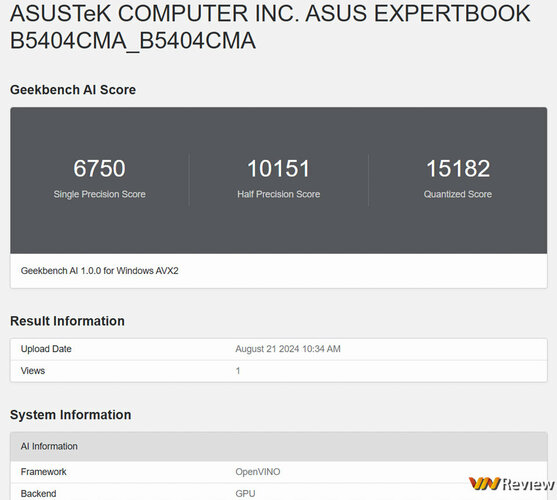Image resolution: width=557 pixels, height=500 pixels.
Task: Click the Framework row label
Action: [x=43, y=472]
